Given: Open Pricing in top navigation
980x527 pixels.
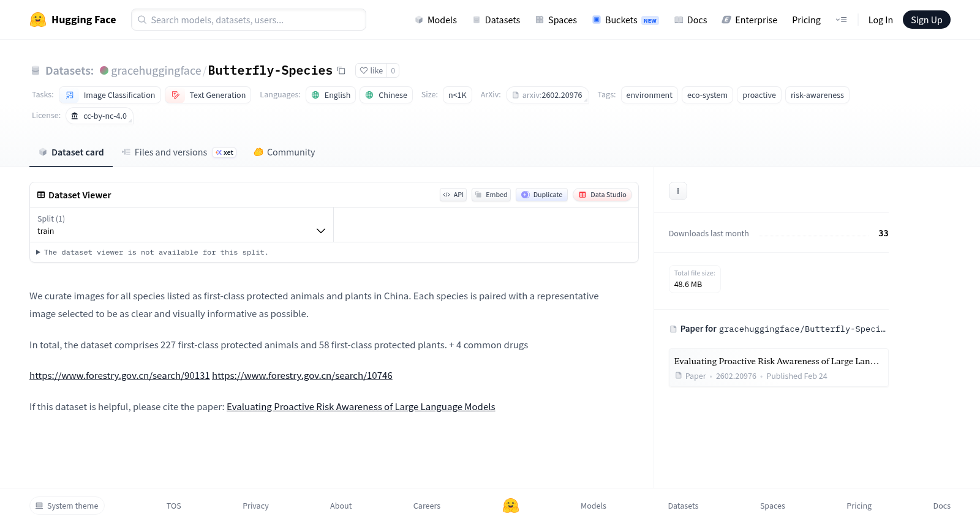Looking at the screenshot, I should [x=806, y=20].
